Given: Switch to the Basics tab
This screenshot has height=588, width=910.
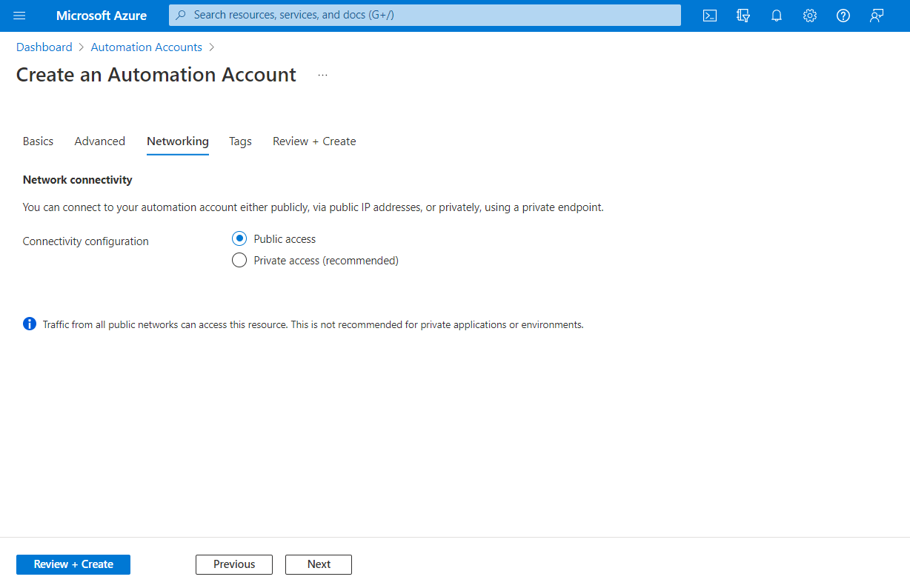Looking at the screenshot, I should [38, 141].
